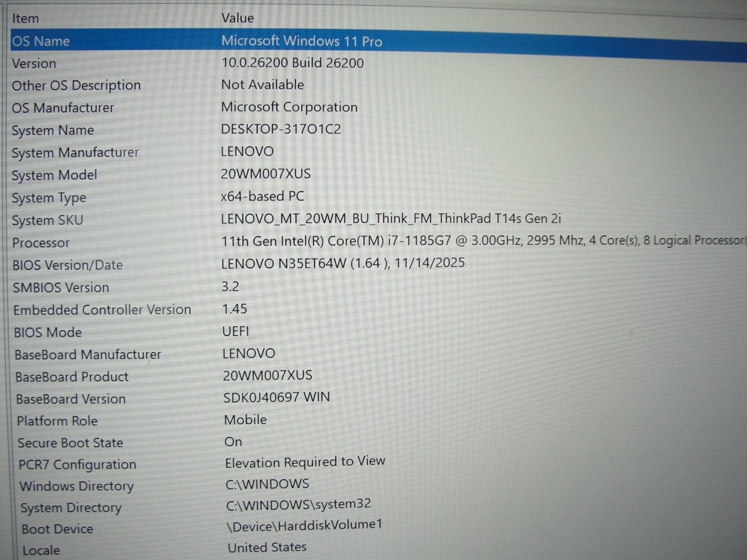Select value DESKTOP-317O1C2
Image resolution: width=747 pixels, height=560 pixels.
pos(281,129)
